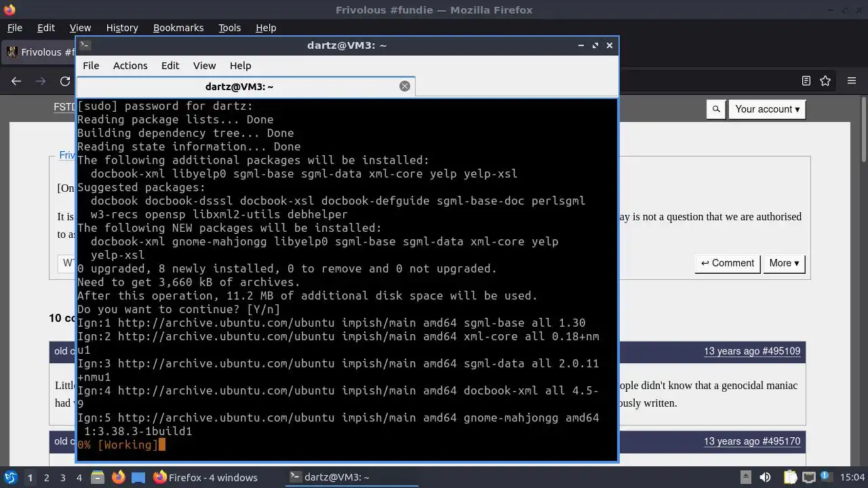
Task: Open the terminal Help menu
Action: pyautogui.click(x=240, y=66)
